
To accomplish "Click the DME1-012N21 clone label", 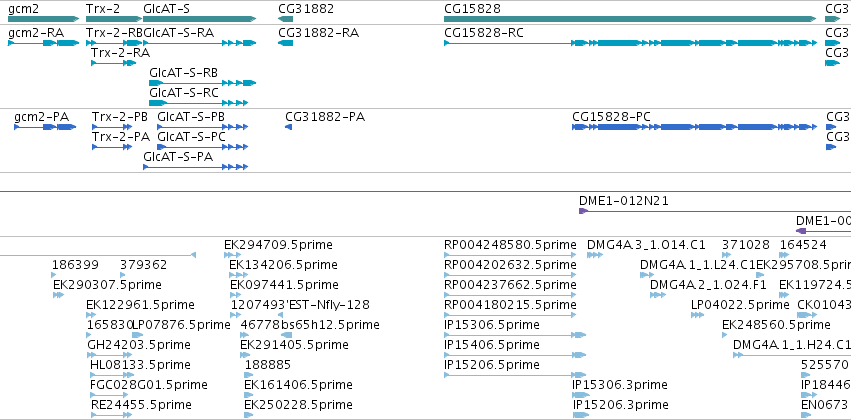I will tap(624, 201).
